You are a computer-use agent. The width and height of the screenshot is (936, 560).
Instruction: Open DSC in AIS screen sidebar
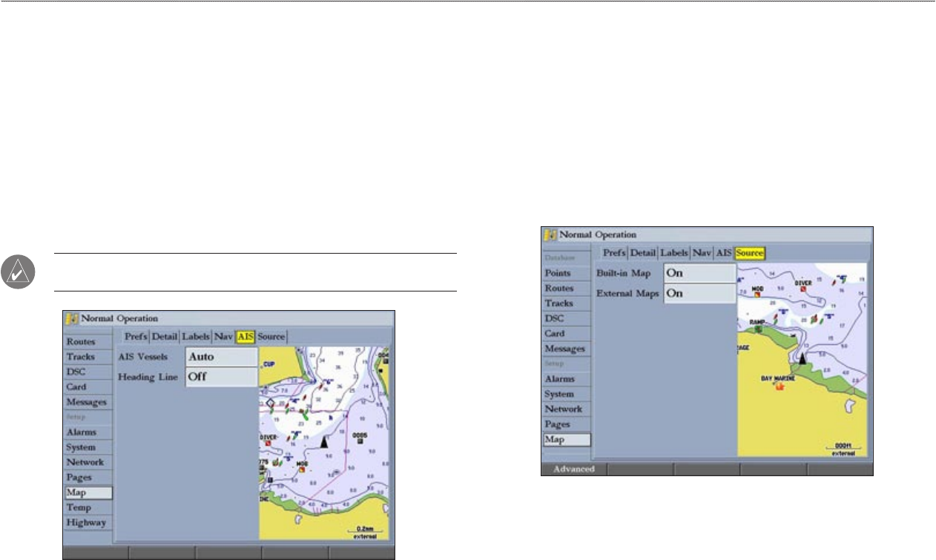(x=88, y=372)
